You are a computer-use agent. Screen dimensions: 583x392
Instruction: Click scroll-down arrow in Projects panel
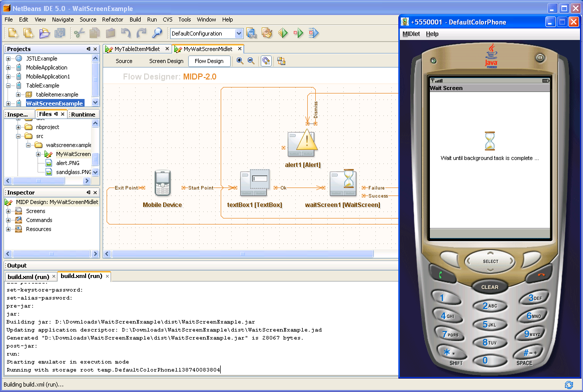pyautogui.click(x=96, y=102)
